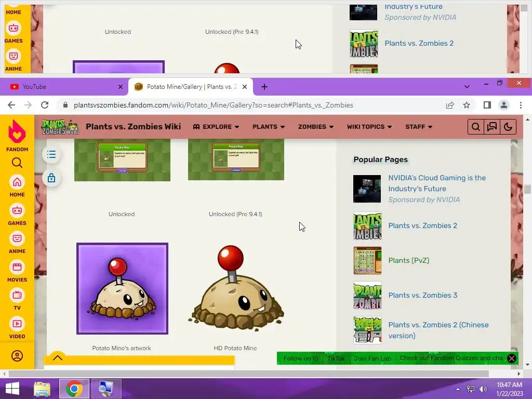
Task: Click Join Fan Lab in banner
Action: [372, 358]
